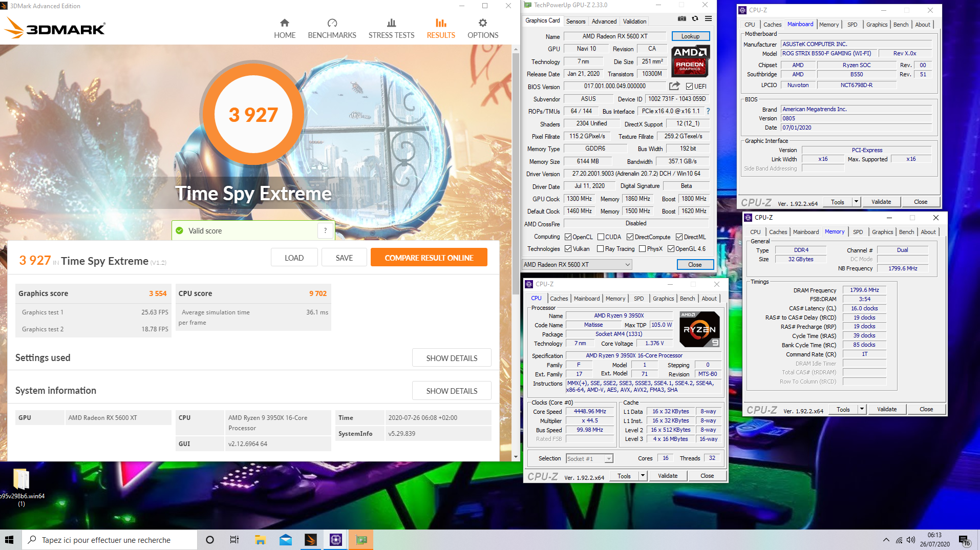Switch to the Sensors tab in GPU-Z

(x=576, y=22)
